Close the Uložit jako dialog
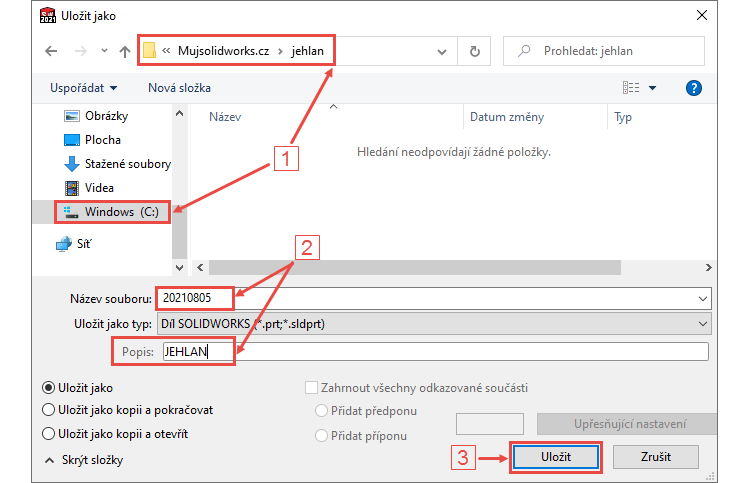Screen dimensions: 750x483 point(702,15)
